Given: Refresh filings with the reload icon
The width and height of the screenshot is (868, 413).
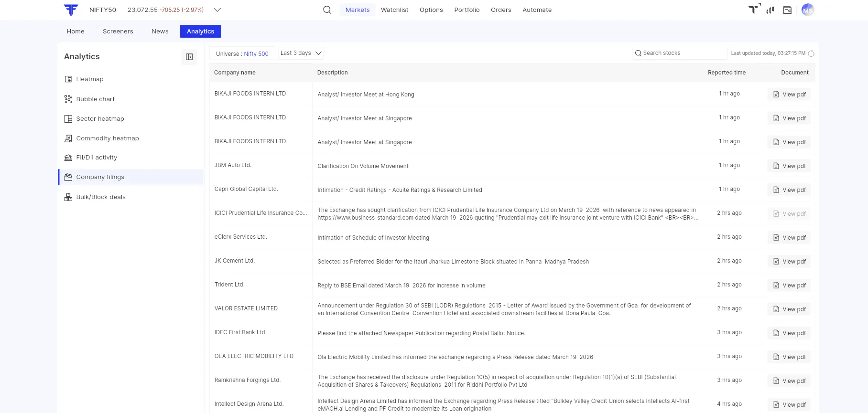Looking at the screenshot, I should pyautogui.click(x=811, y=53).
